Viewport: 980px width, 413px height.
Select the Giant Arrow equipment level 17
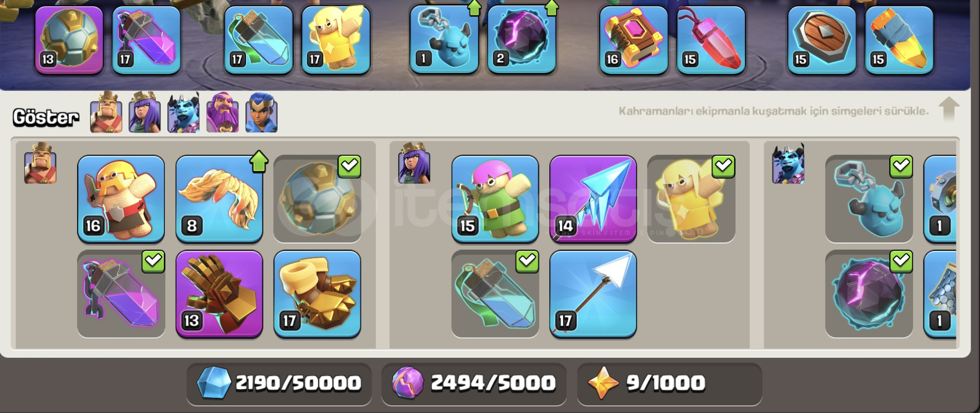coord(593,294)
